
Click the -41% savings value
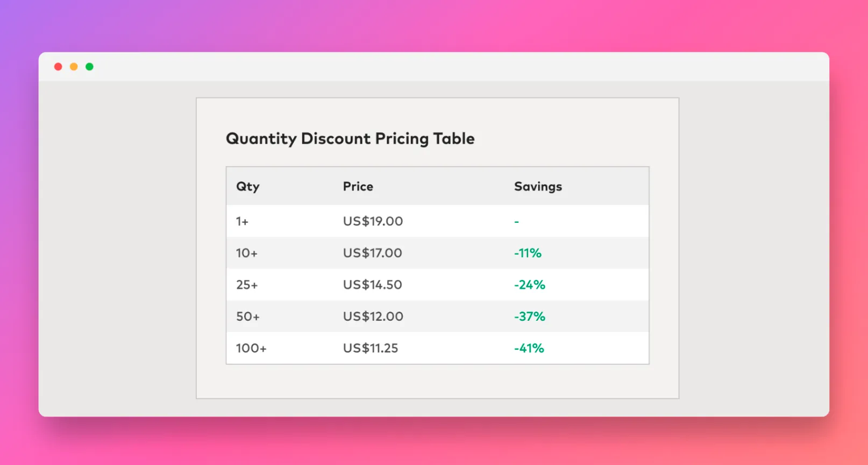point(529,348)
